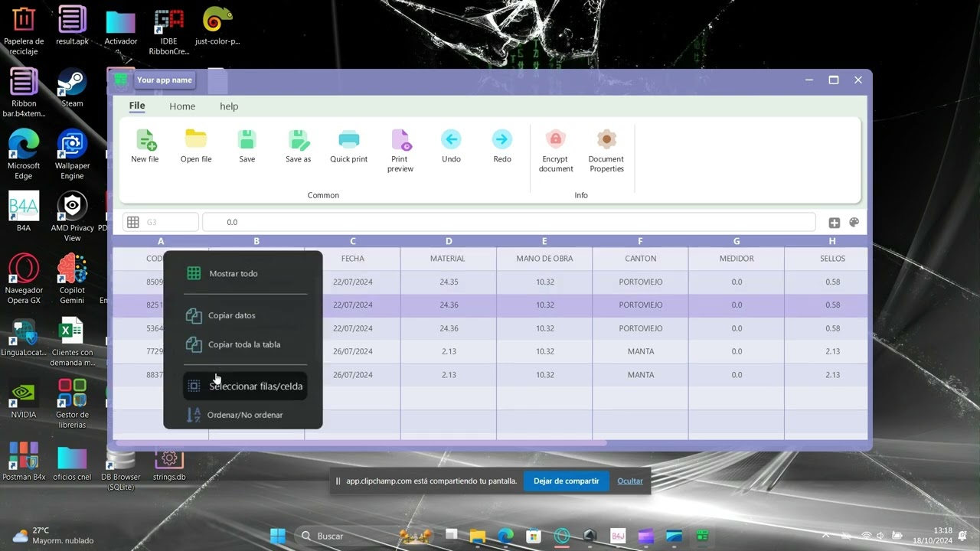The height and width of the screenshot is (551, 980).
Task: Open just-color-picker desktop icon
Action: click(x=217, y=26)
